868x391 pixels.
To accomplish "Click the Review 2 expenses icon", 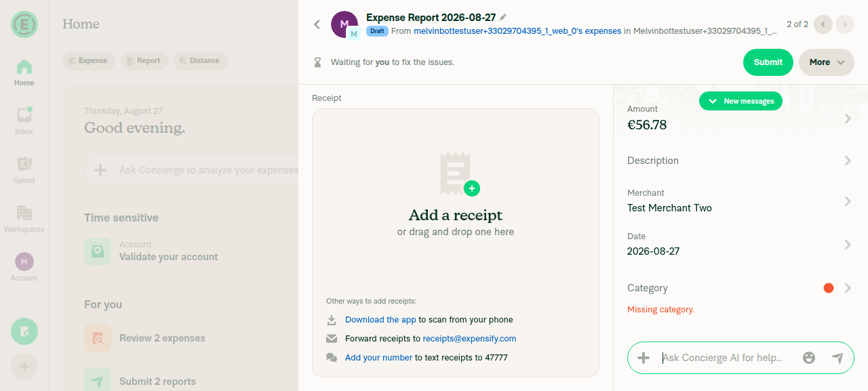I will click(98, 338).
